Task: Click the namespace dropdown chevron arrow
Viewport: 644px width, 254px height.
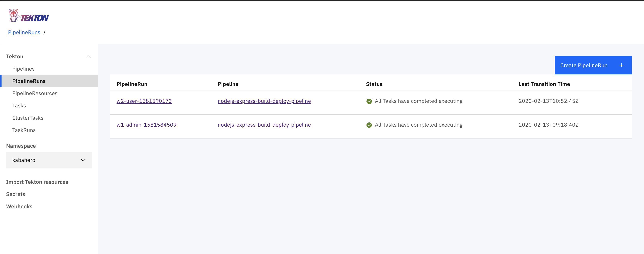Action: [83, 160]
